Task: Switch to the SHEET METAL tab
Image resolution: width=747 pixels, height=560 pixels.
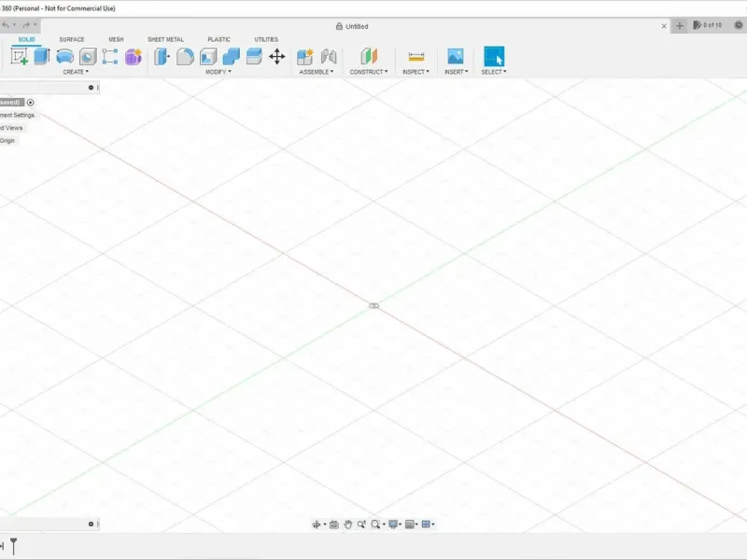Action: pyautogui.click(x=166, y=39)
